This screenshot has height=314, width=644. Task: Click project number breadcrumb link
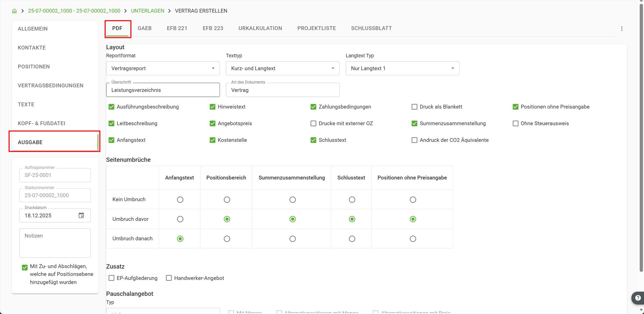pos(74,11)
